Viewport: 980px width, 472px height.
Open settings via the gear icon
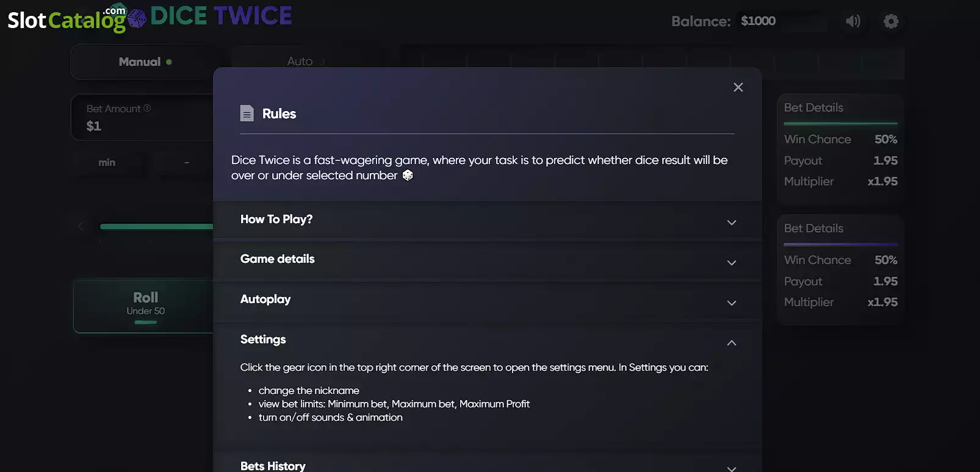pos(891,21)
